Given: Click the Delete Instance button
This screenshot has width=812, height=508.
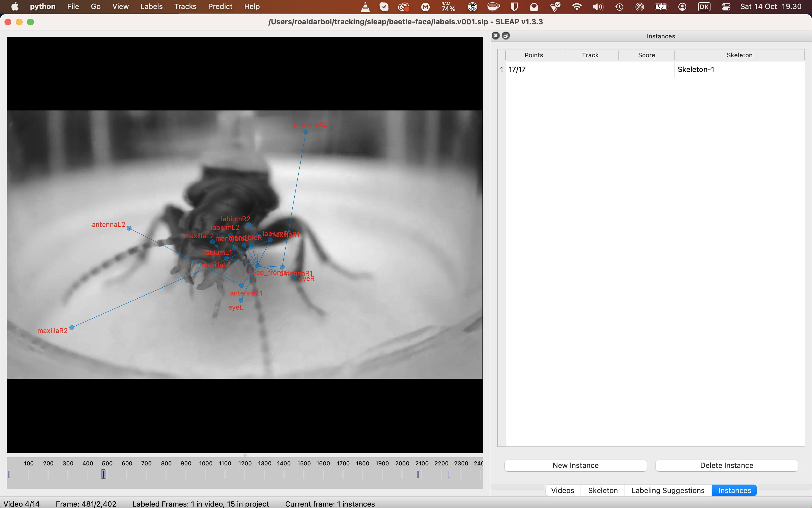Looking at the screenshot, I should (x=727, y=465).
